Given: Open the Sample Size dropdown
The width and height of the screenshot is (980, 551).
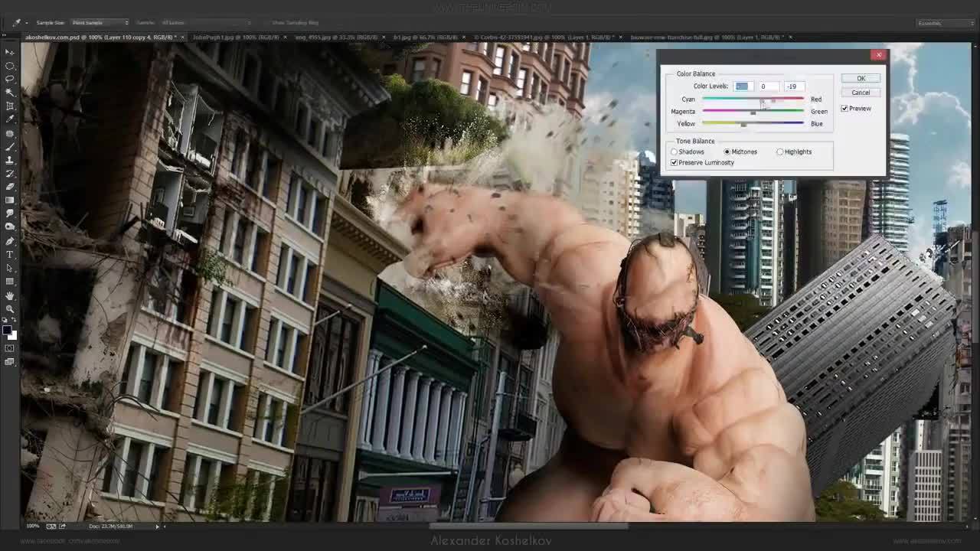Looking at the screenshot, I should pyautogui.click(x=100, y=23).
